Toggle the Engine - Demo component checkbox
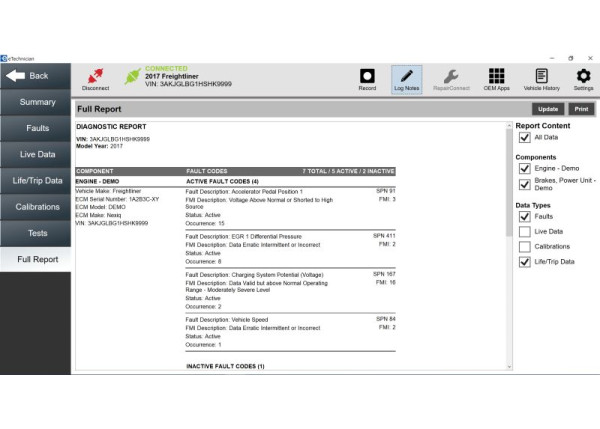This screenshot has width=600, height=429. (x=525, y=169)
